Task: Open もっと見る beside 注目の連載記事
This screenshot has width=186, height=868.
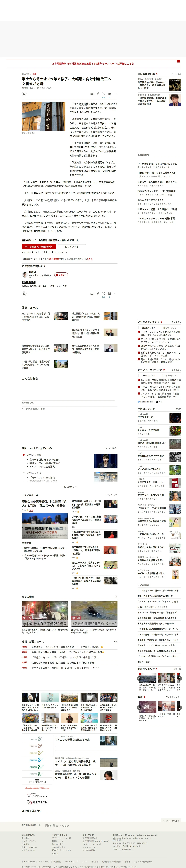Action: (176, 74)
